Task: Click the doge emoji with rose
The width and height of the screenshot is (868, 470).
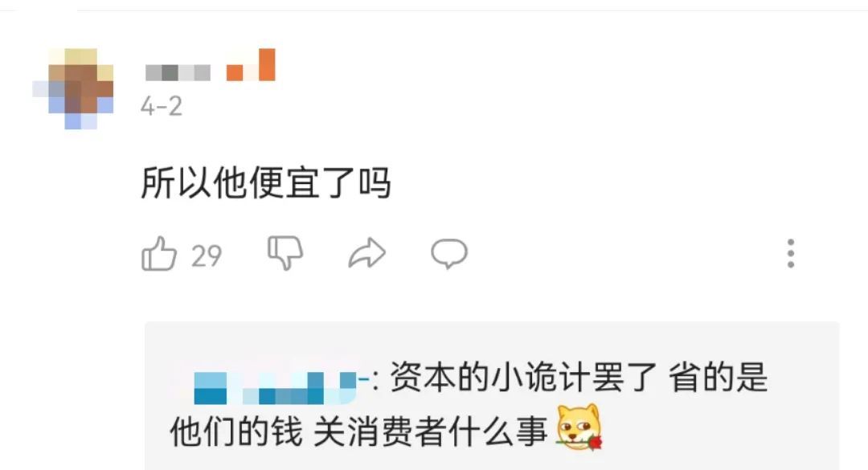Action: 579,427
